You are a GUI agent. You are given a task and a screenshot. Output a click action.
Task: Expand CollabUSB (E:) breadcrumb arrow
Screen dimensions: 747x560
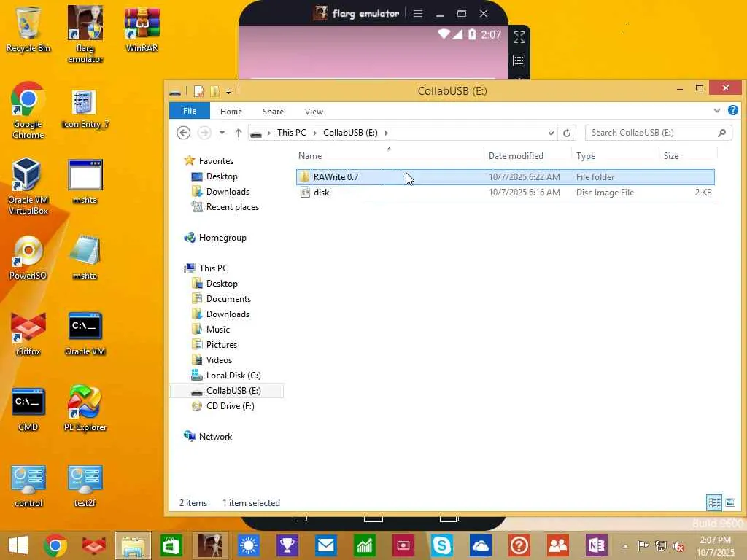(x=387, y=133)
